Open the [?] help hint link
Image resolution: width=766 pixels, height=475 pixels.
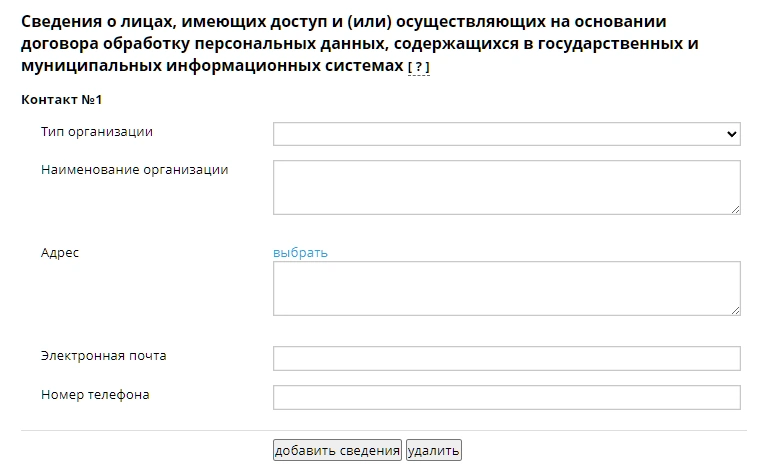(x=418, y=67)
